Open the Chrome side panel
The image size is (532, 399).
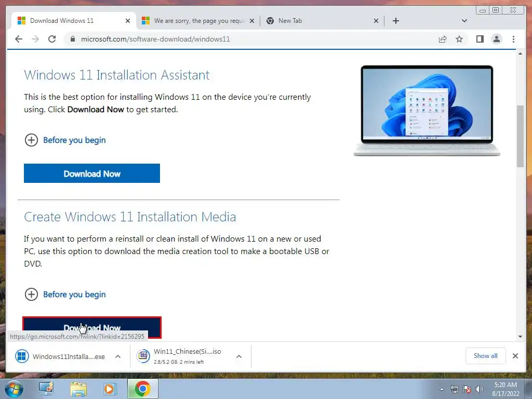click(480, 39)
